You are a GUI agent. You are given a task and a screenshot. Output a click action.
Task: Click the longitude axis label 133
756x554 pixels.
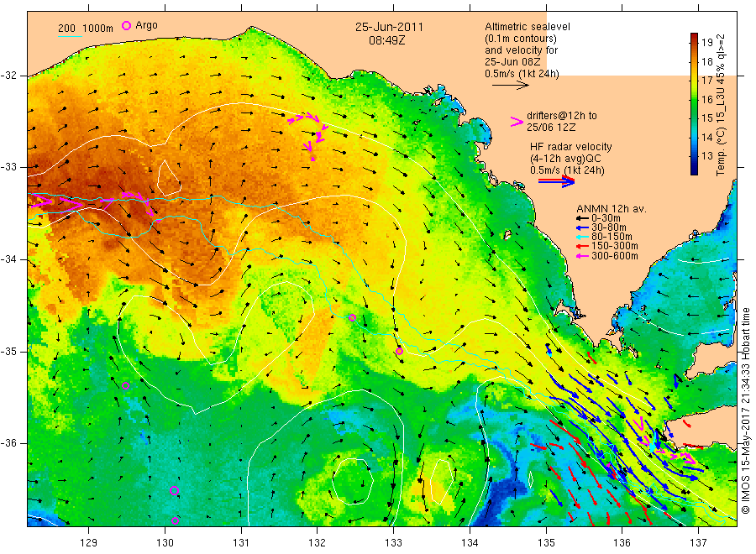click(393, 542)
